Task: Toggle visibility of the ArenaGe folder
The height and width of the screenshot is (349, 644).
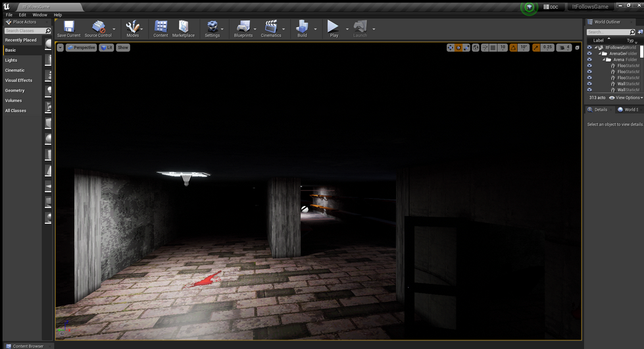Action: coord(589,53)
